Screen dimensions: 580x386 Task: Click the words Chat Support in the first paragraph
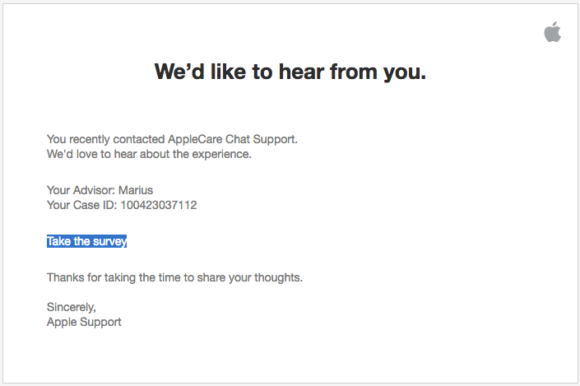point(262,139)
